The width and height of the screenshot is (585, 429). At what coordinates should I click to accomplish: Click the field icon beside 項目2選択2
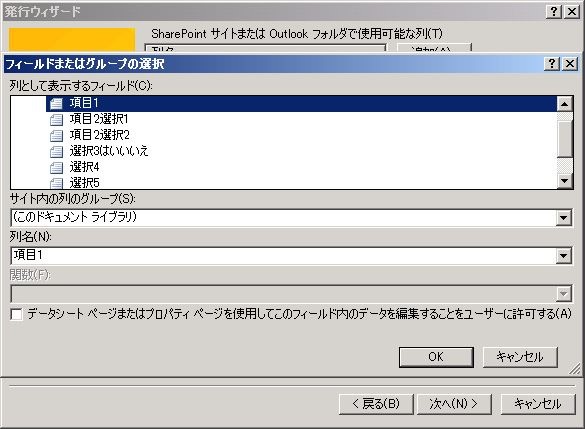pyautogui.click(x=56, y=135)
